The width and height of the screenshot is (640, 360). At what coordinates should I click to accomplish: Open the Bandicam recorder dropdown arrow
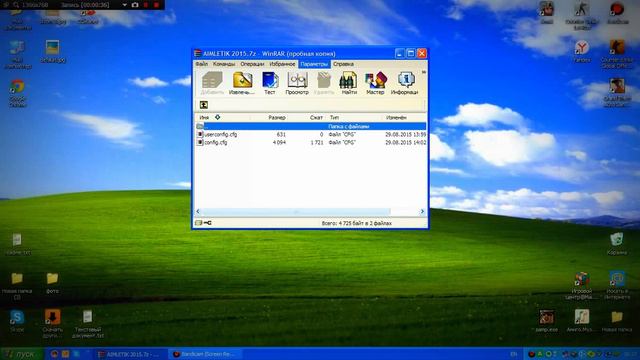(x=124, y=5)
